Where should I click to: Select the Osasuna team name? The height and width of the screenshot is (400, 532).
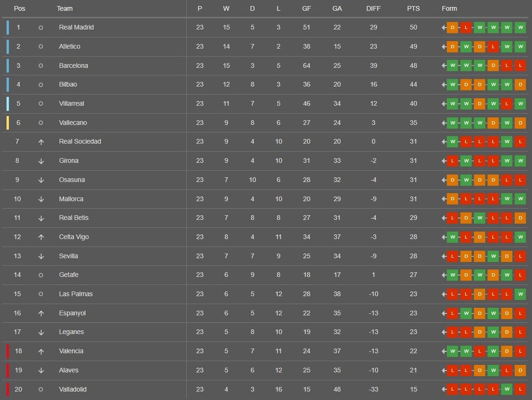click(72, 180)
